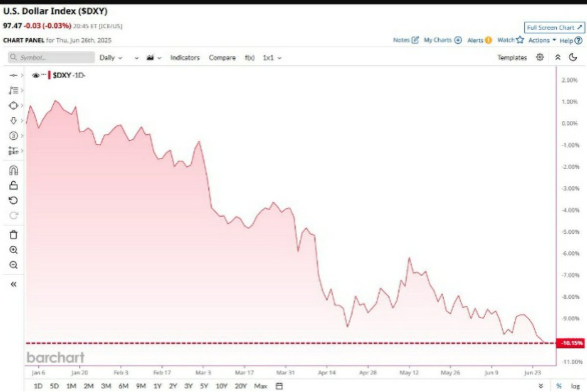
Task: Open the chart type dropdown
Action: (x=154, y=58)
